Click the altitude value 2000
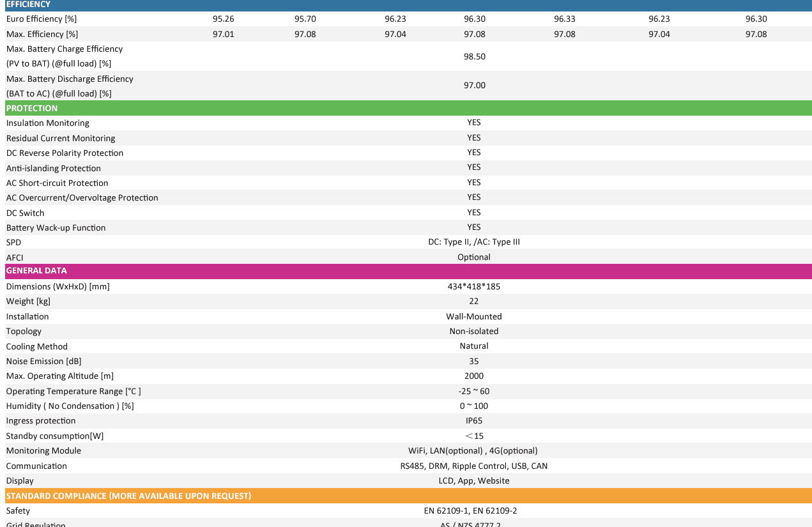The image size is (812, 527). click(474, 376)
